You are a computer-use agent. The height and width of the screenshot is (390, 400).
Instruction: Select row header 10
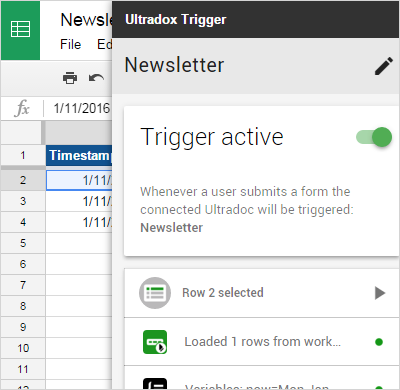click(x=23, y=348)
